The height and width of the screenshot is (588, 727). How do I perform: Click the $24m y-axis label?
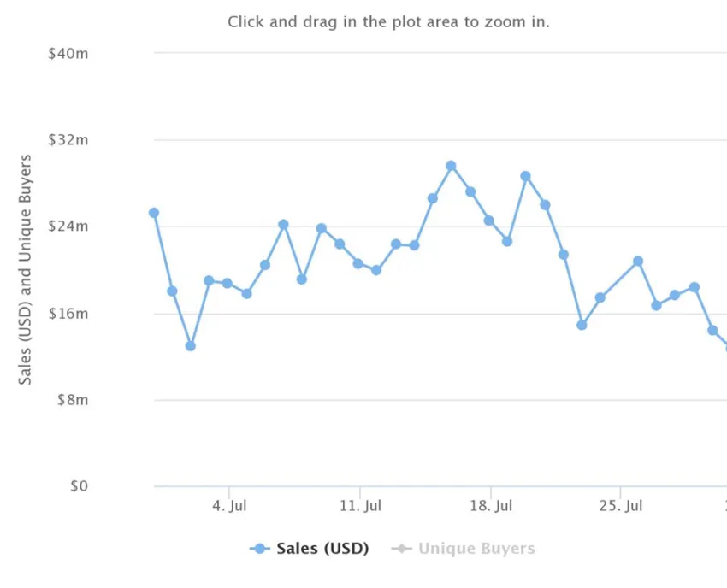tap(68, 226)
